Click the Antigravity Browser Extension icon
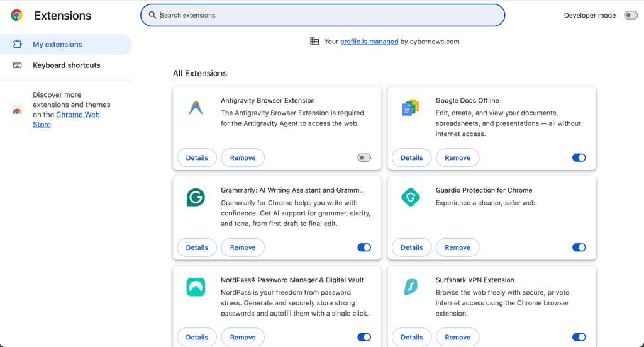This screenshot has width=644, height=347. tap(196, 107)
